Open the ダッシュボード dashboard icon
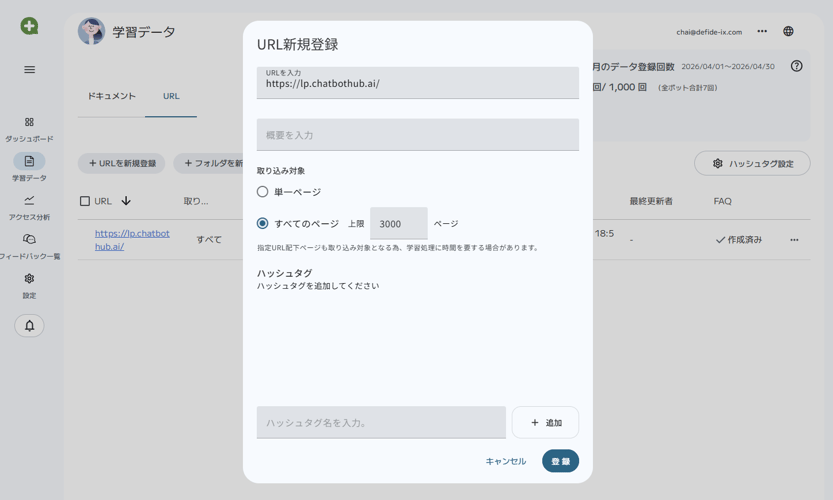 click(x=29, y=123)
